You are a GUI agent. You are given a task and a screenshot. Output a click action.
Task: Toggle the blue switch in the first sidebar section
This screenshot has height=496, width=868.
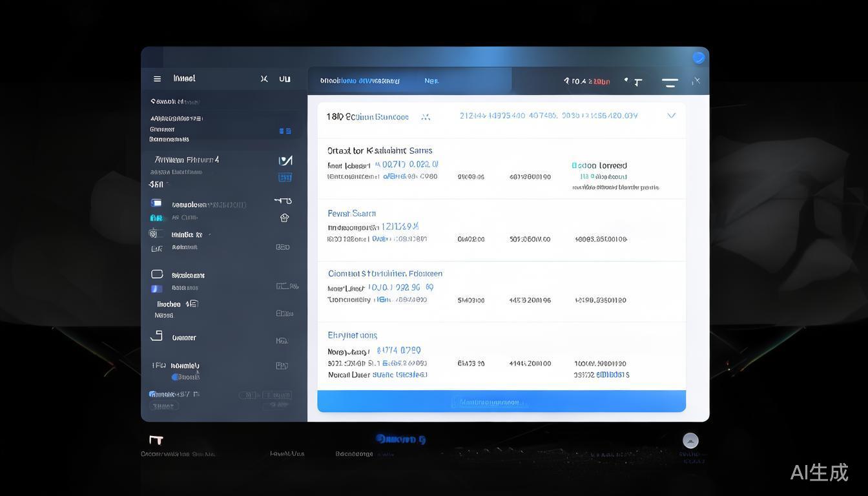pos(285,131)
